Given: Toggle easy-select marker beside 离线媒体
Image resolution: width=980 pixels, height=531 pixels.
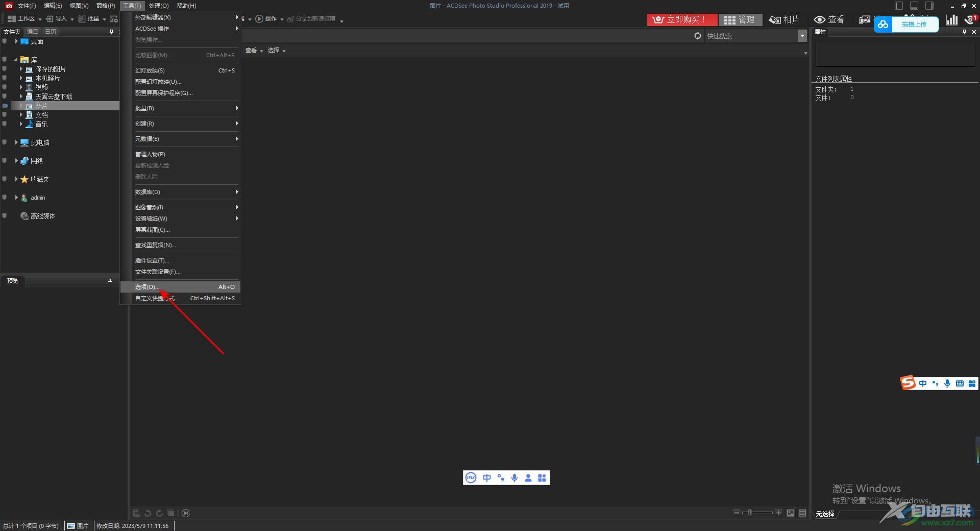Looking at the screenshot, I should [x=5, y=216].
